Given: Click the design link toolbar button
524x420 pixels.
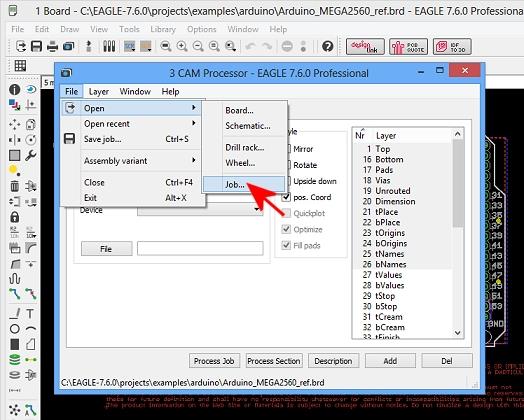Looking at the screenshot, I should pyautogui.click(x=365, y=46).
